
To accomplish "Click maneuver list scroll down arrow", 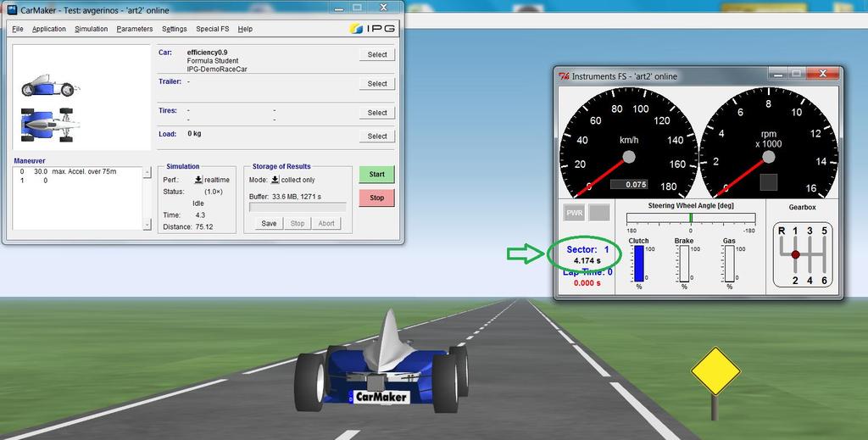I will tap(147, 225).
